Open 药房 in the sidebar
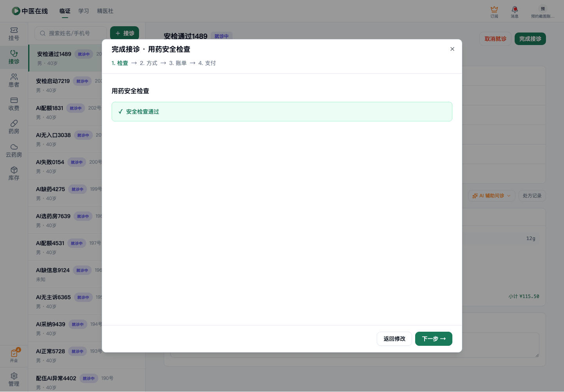This screenshot has height=392, width=564. point(14,127)
